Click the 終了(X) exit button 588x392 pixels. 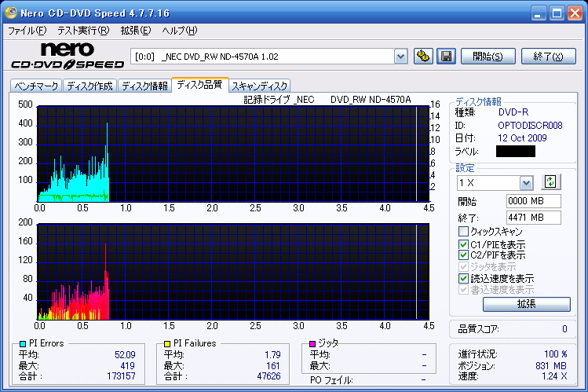pos(548,57)
